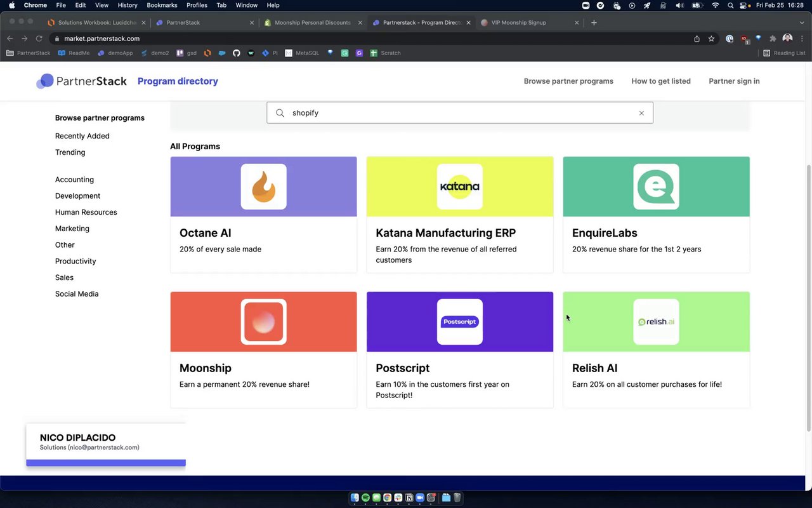The image size is (812, 508).
Task: Open the Chrome profile avatar
Action: [x=787, y=39]
